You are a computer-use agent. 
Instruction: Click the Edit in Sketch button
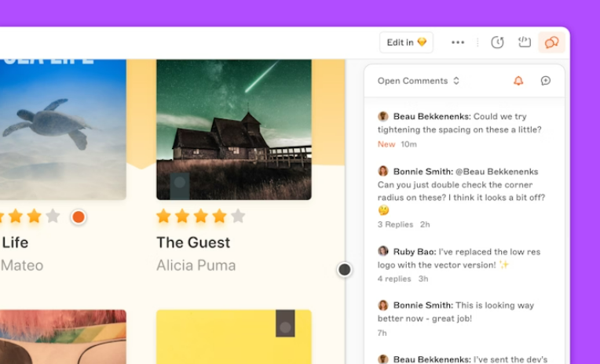406,42
